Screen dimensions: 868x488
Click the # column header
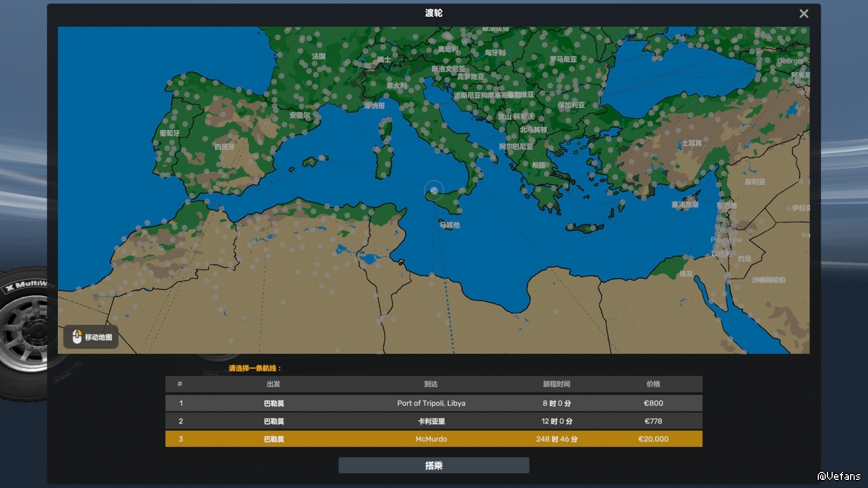pos(180,384)
